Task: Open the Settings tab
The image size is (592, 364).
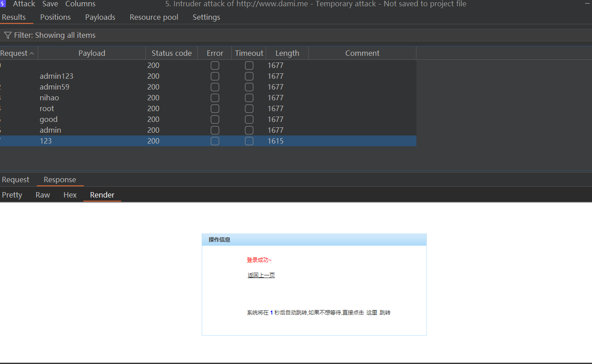Action: pos(206,17)
